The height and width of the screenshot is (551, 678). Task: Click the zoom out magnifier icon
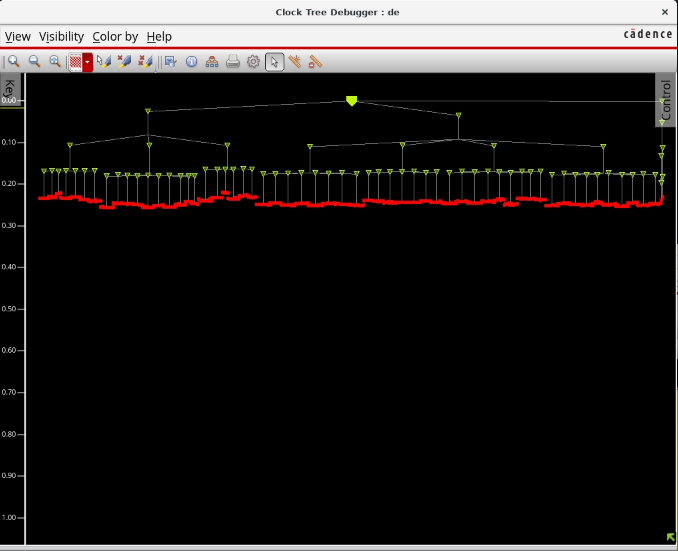point(34,61)
